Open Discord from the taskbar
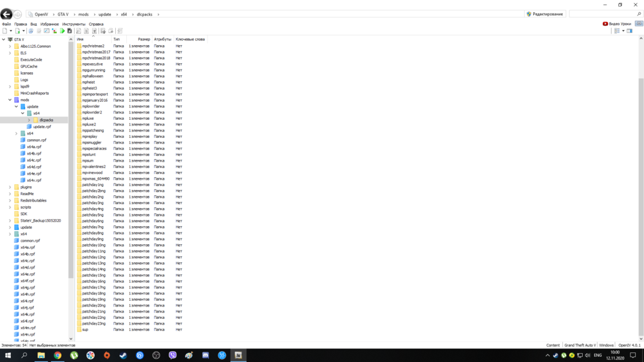644x362 pixels. tap(205, 356)
